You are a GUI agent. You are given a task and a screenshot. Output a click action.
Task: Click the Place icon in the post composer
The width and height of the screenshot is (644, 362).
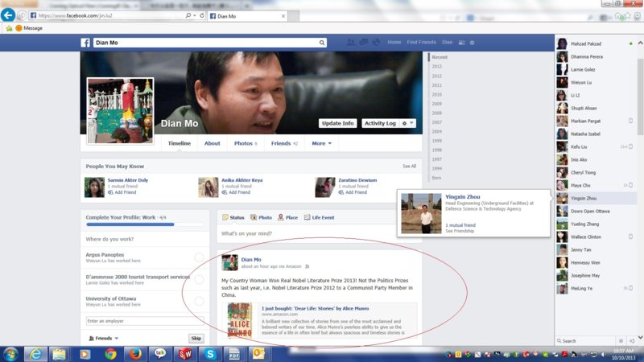(287, 217)
